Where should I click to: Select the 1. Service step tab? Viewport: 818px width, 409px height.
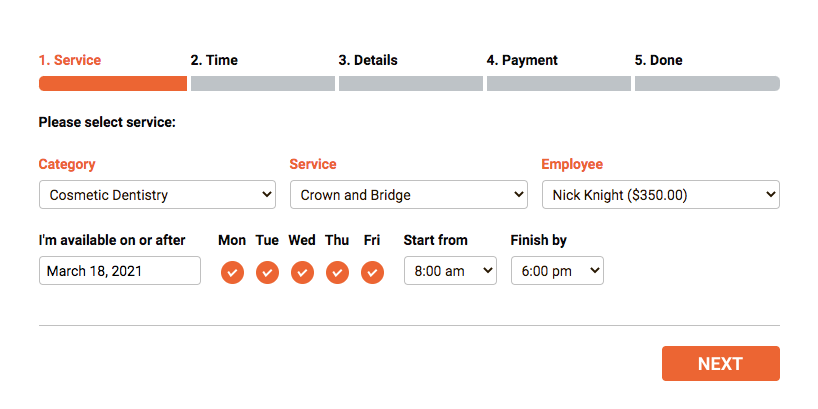70,60
